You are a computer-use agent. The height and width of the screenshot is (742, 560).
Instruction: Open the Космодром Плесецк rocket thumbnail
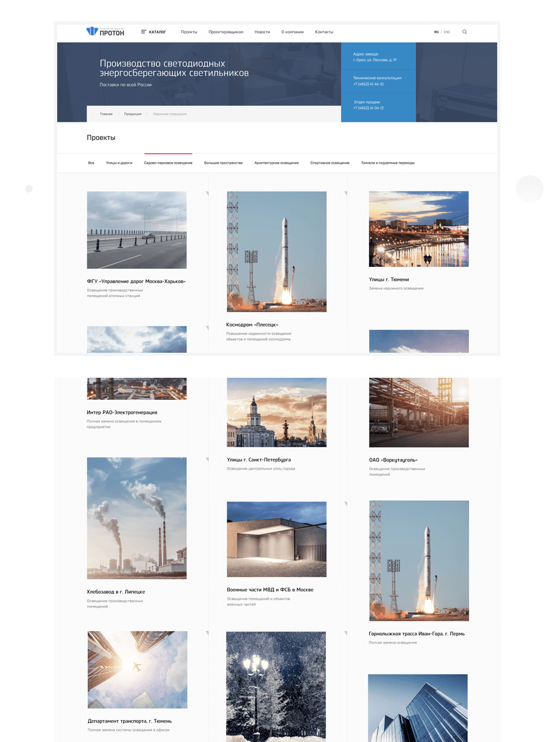276,251
